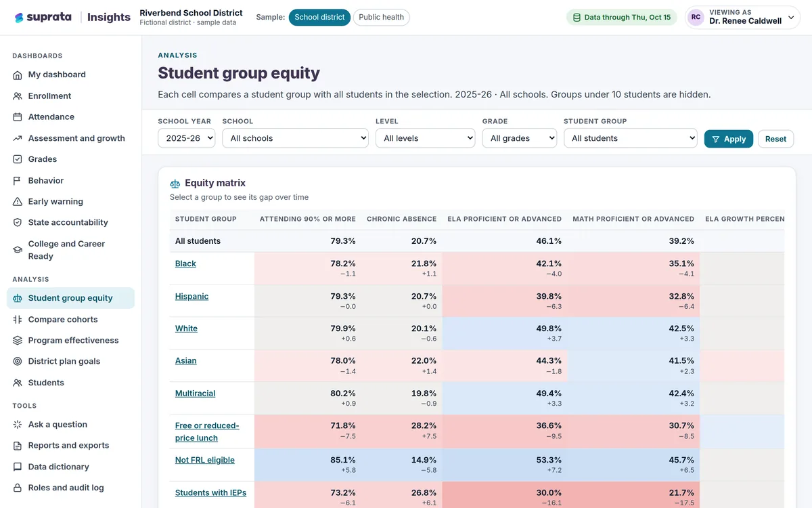Click the Students people icon in Analysis
812x508 pixels.
coord(18,383)
